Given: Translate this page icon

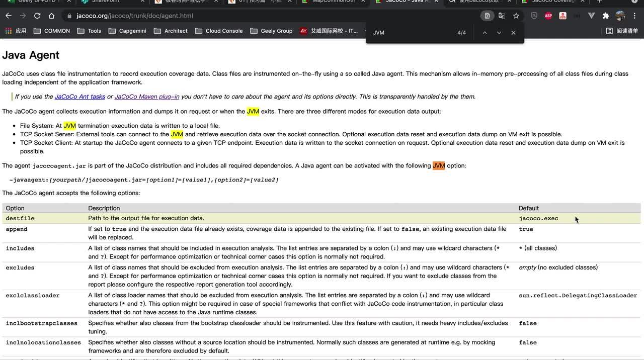Looking at the screenshot, I should (x=502, y=16).
